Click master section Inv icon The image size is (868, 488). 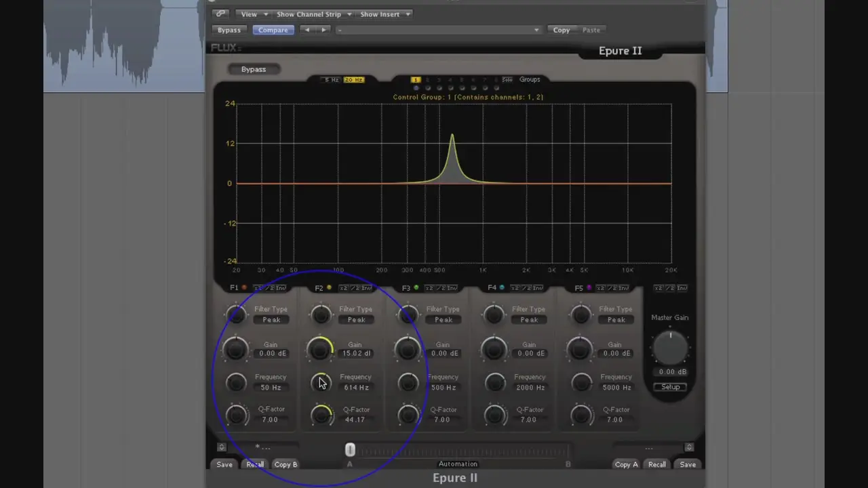pyautogui.click(x=682, y=288)
